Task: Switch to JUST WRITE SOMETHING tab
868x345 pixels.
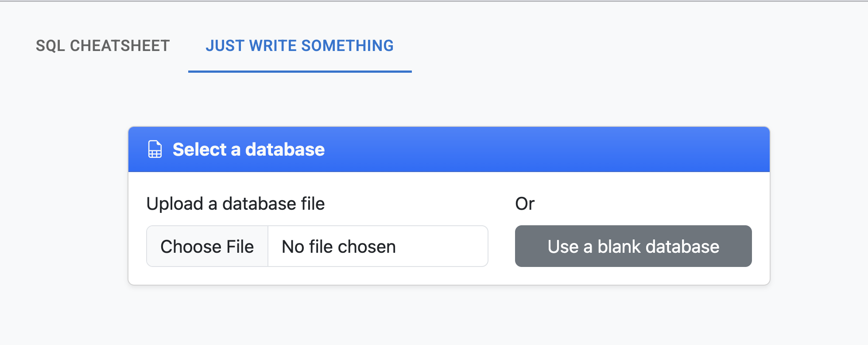Action: tap(300, 46)
